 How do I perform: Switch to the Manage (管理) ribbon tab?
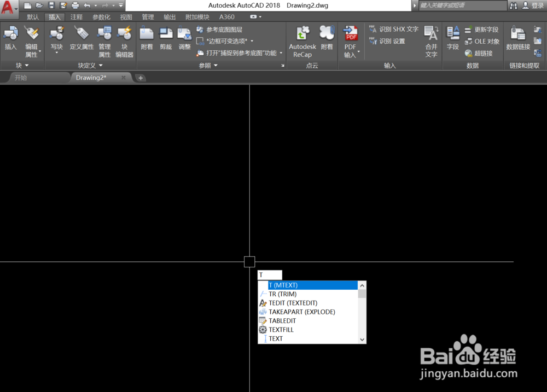[148, 17]
